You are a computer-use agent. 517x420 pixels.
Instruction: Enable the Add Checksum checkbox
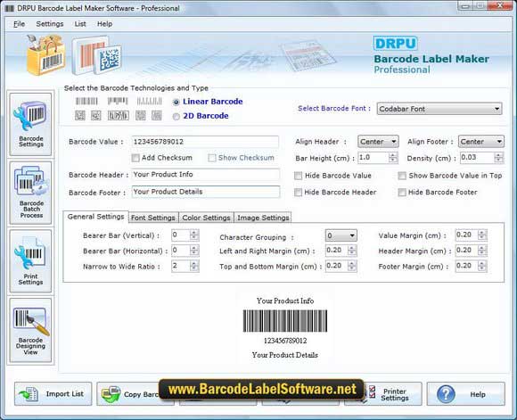(x=135, y=158)
